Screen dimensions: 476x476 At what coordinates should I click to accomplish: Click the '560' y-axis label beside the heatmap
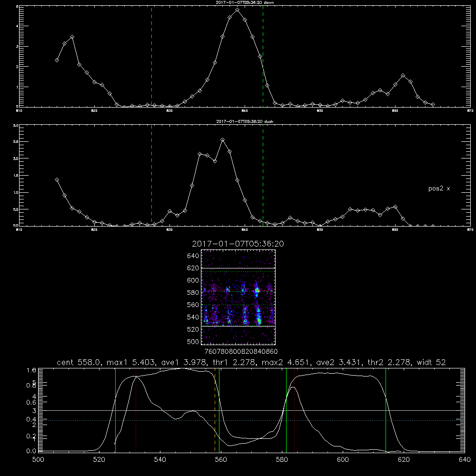pos(193,305)
